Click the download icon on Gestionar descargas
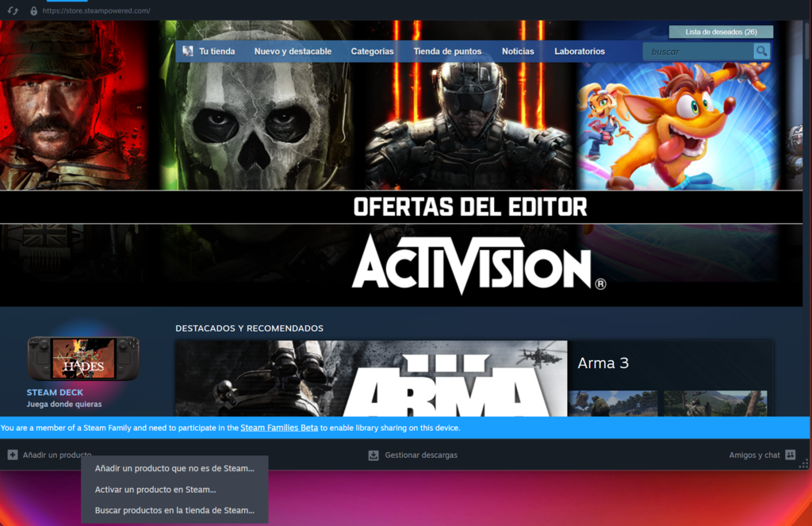 373,455
